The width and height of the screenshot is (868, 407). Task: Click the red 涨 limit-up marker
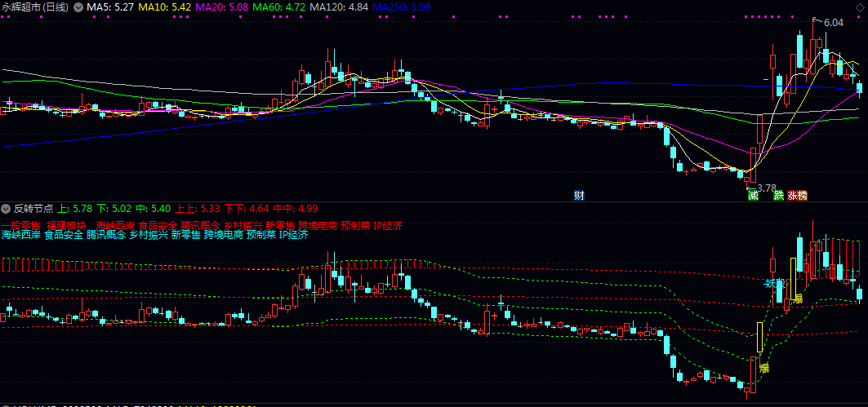click(792, 196)
